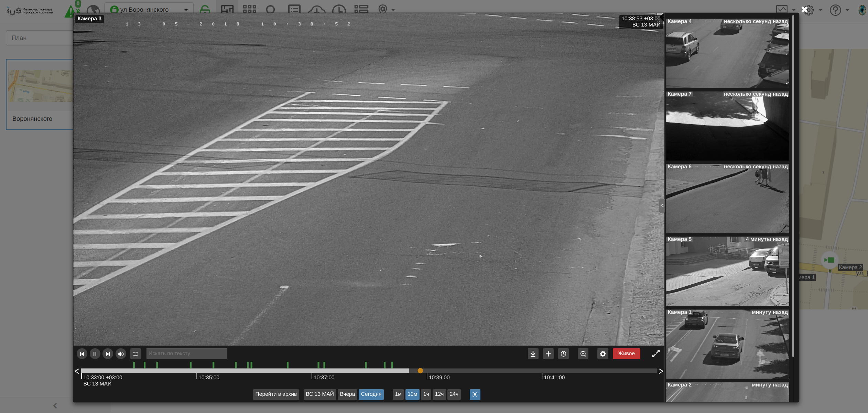Switch to the floor plan view tab
This screenshot has height=413, width=868.
pos(227,9)
